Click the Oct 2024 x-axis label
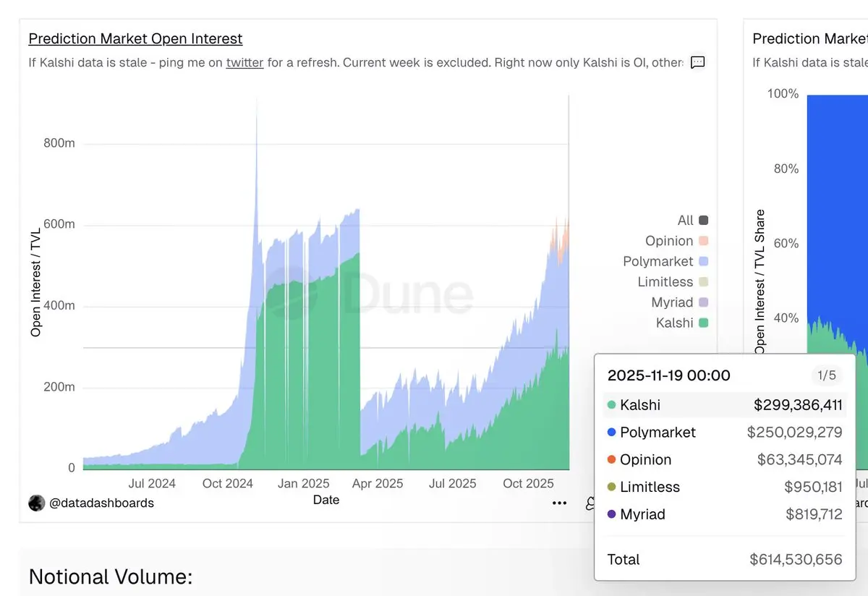The height and width of the screenshot is (596, 868). [x=228, y=484]
